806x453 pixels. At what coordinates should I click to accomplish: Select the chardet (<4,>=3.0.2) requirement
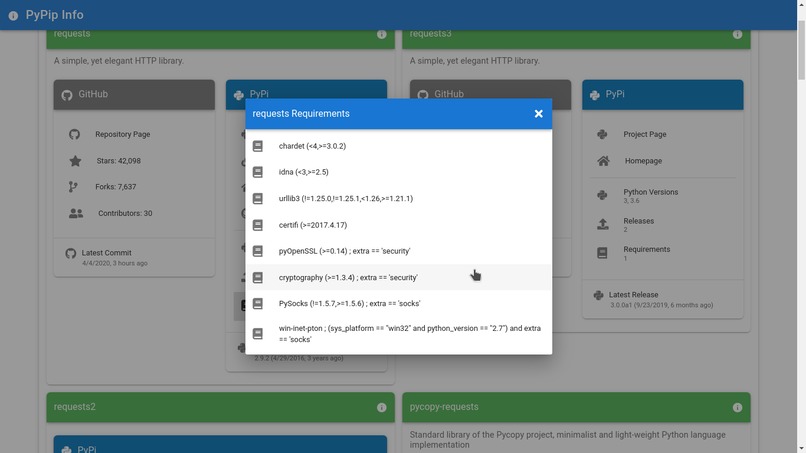tap(398, 146)
